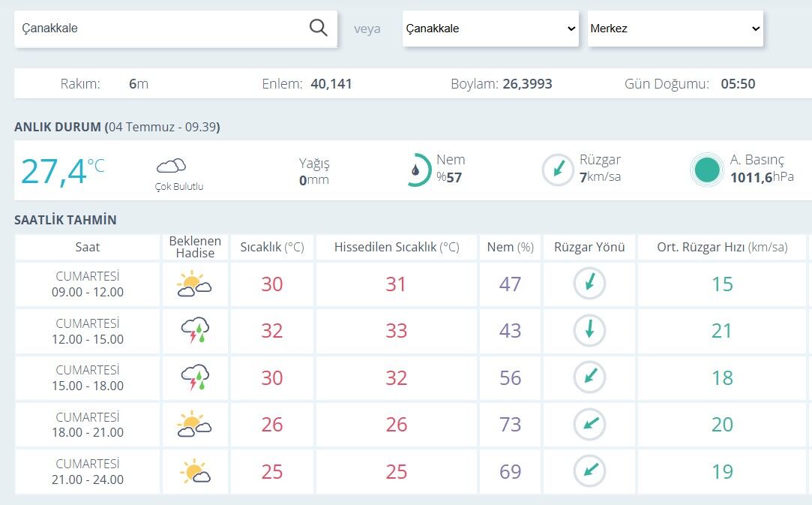Image resolution: width=812 pixels, height=505 pixels.
Task: Click the Beklenen Hadise column header
Action: point(195,247)
